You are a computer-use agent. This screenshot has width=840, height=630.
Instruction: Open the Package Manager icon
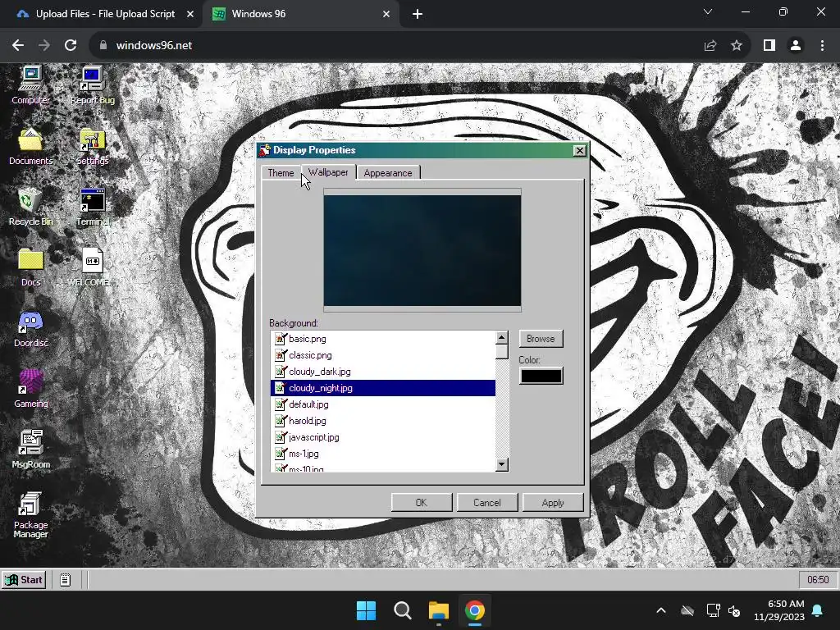click(30, 514)
